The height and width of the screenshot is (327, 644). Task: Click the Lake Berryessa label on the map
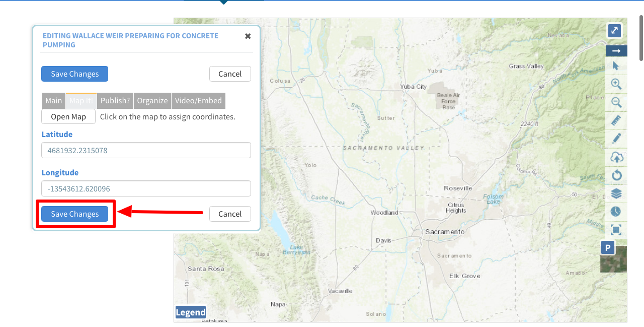(x=296, y=249)
